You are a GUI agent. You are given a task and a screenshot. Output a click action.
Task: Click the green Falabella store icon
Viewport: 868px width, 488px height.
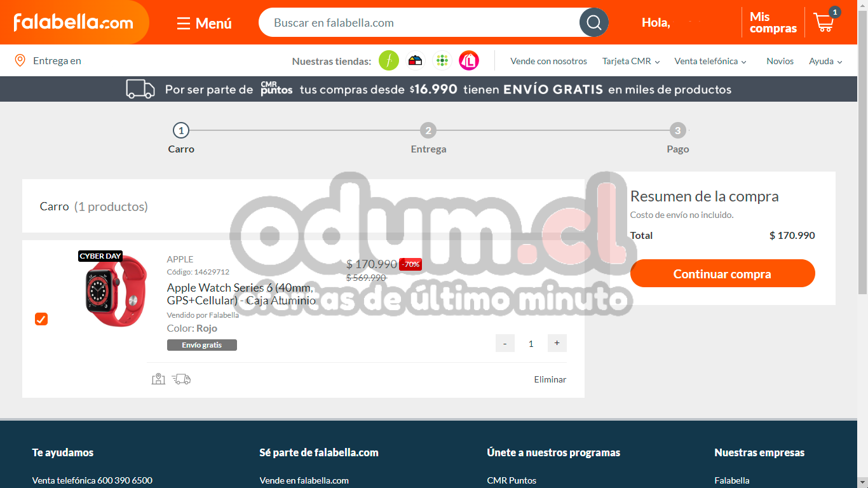click(389, 61)
